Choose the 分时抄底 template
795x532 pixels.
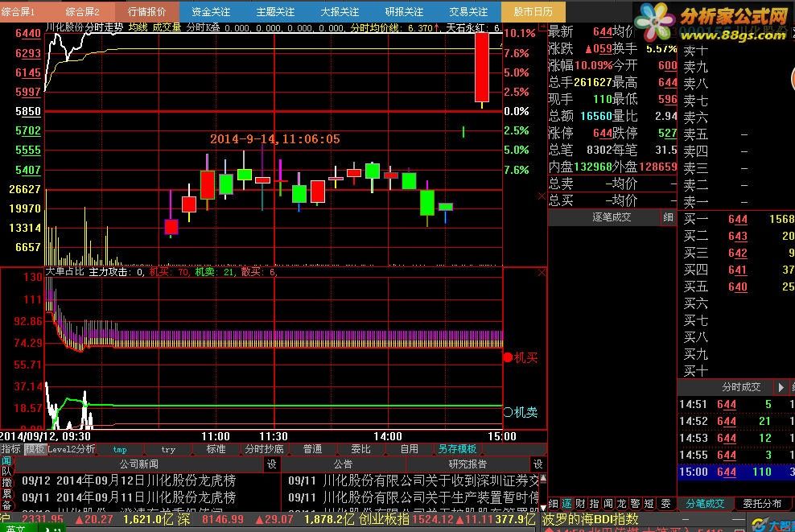click(264, 449)
